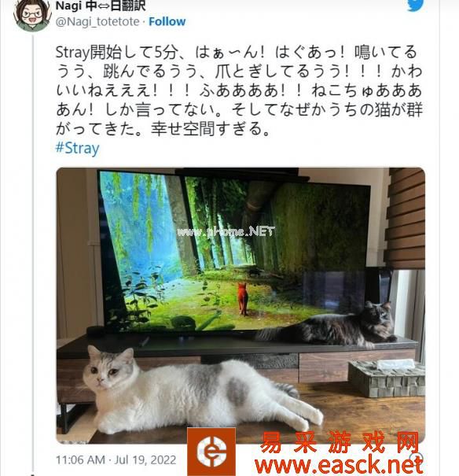Open the tweet info icon near watermark
459x476 pixels.
tap(418, 457)
